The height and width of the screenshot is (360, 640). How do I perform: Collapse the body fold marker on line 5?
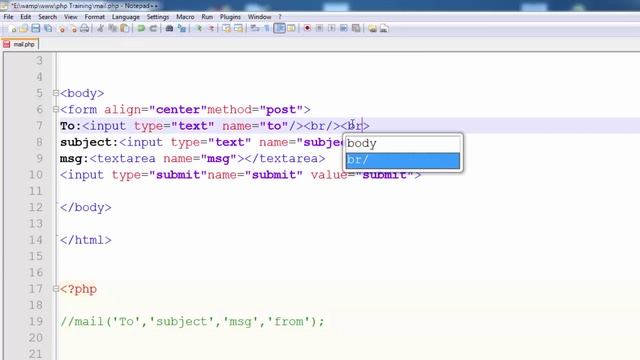point(56,93)
